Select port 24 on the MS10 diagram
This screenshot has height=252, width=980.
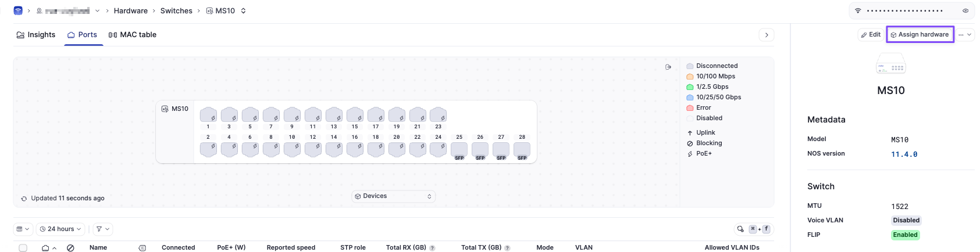(438, 149)
